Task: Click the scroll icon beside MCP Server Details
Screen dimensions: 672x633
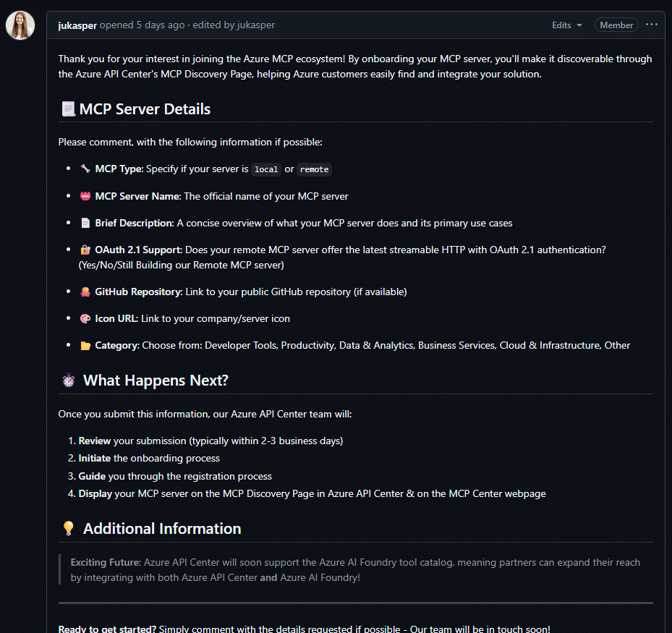Action: [x=68, y=109]
